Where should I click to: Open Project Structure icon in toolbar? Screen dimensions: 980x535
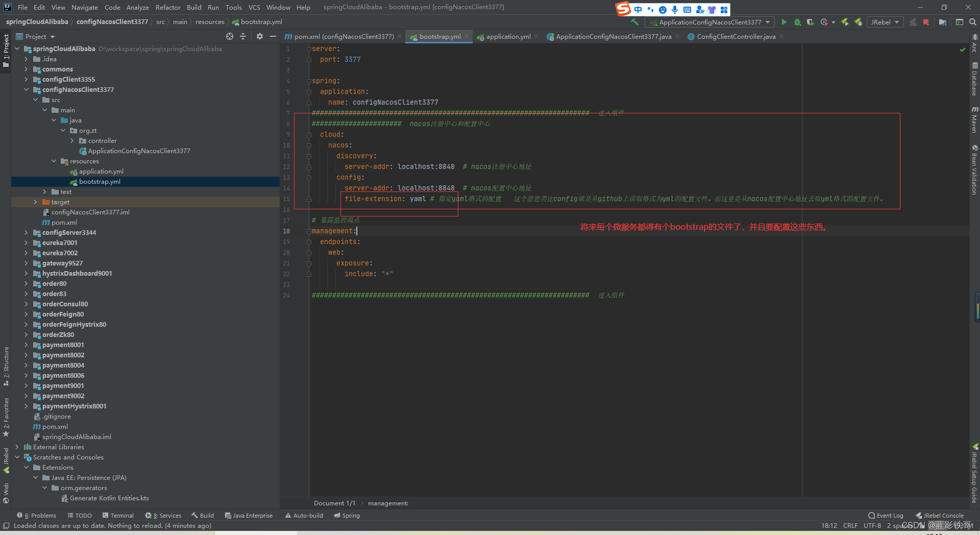943,22
